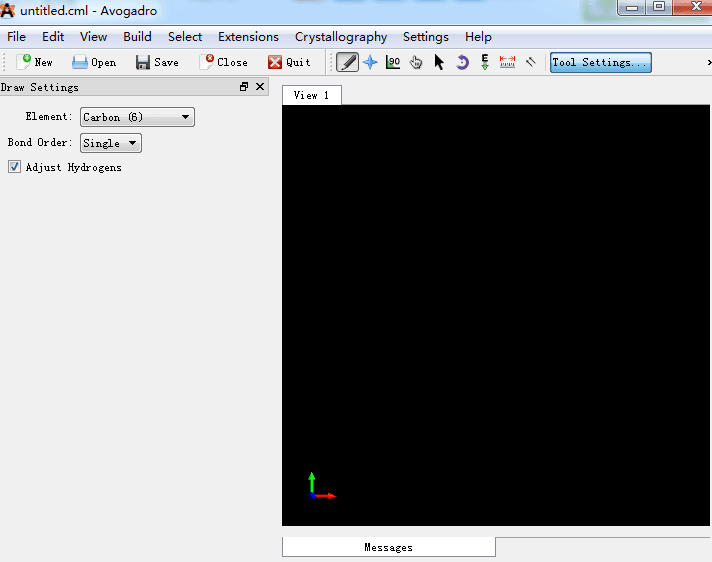Select the Navigate tool star icon

pyautogui.click(x=370, y=62)
